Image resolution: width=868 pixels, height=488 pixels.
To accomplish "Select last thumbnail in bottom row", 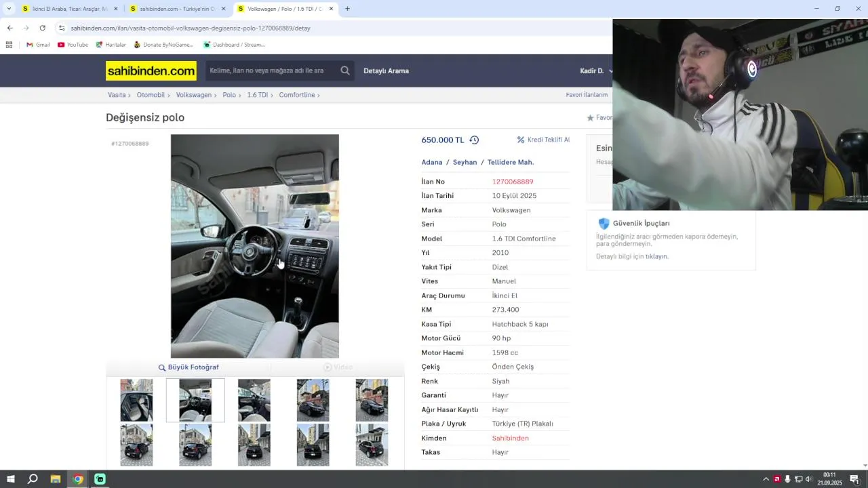I will (372, 445).
